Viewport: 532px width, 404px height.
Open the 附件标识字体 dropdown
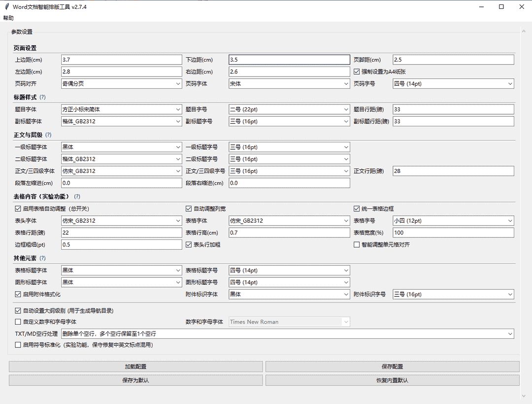coord(289,294)
